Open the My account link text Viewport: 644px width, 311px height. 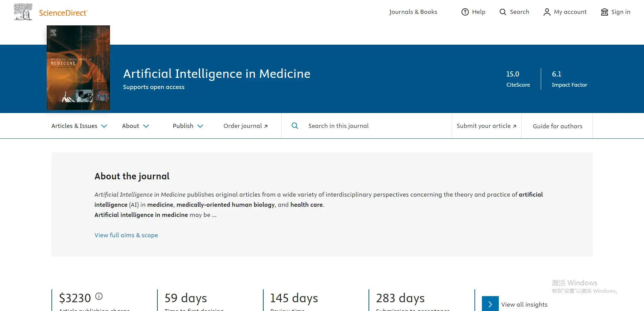[x=570, y=12]
